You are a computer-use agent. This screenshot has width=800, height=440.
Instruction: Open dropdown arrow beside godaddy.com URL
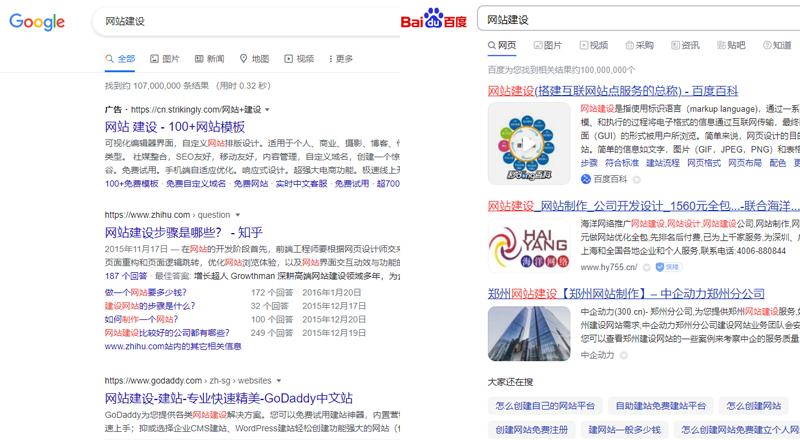pyautogui.click(x=279, y=381)
